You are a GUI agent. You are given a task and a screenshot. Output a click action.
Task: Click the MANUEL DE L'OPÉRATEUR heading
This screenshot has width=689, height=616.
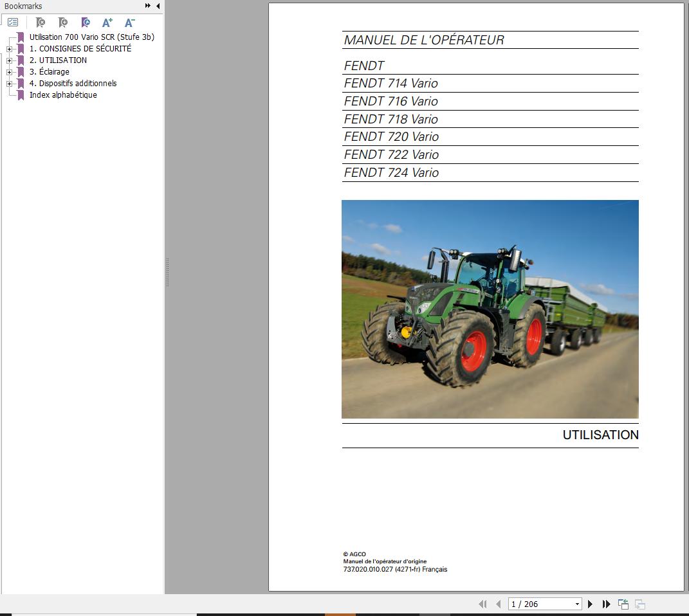[x=424, y=40]
